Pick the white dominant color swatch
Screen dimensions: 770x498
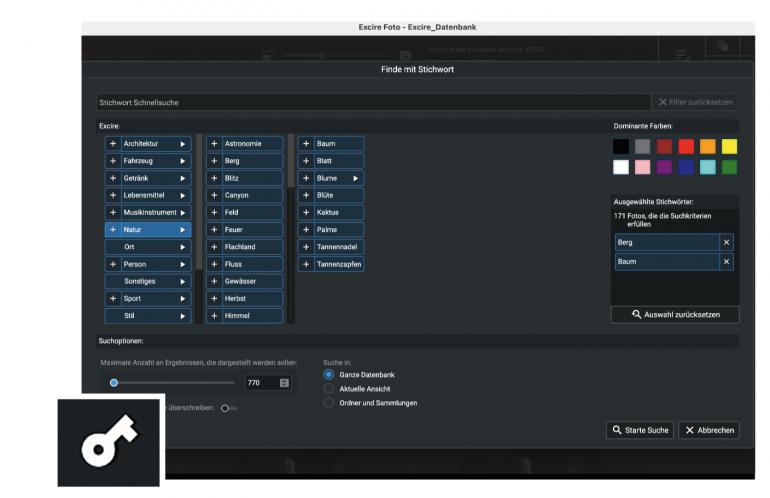[x=621, y=167]
